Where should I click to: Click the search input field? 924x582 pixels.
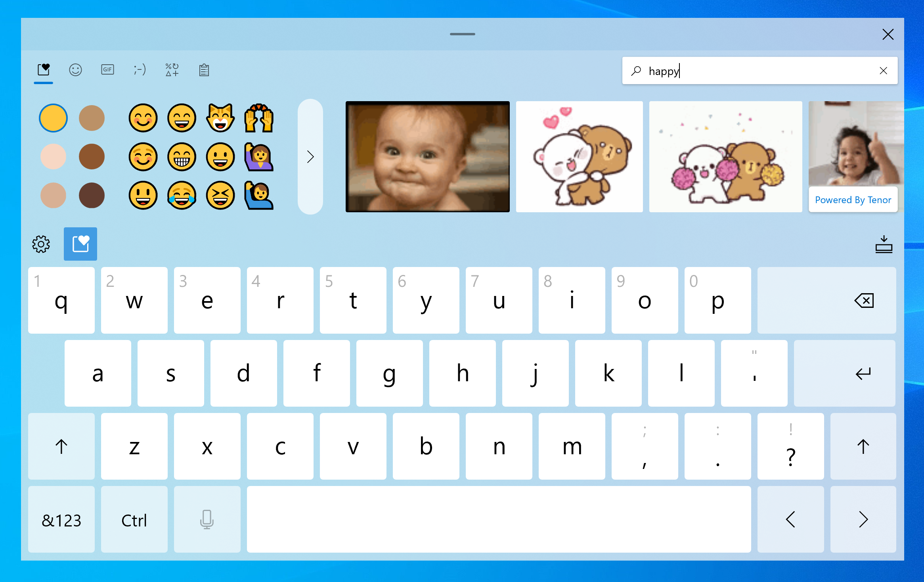757,70
